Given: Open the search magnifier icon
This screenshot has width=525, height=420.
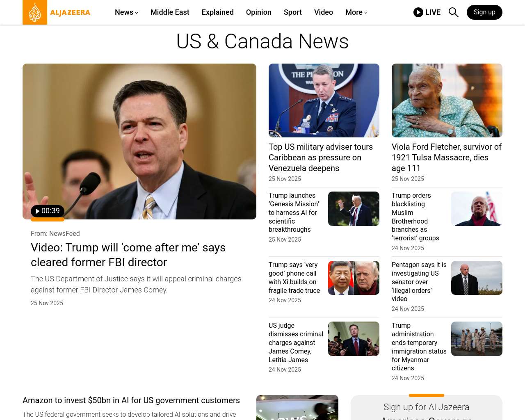Looking at the screenshot, I should tap(453, 12).
